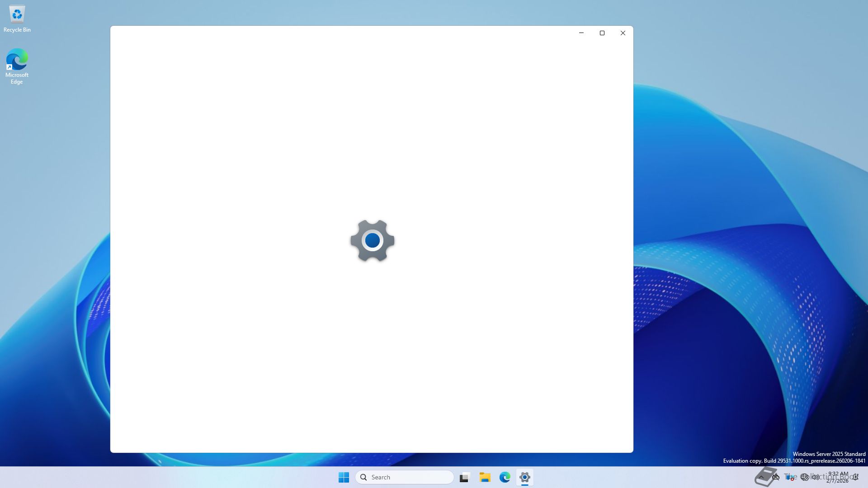
Task: Click the network globe tray icon
Action: pyautogui.click(x=805, y=477)
